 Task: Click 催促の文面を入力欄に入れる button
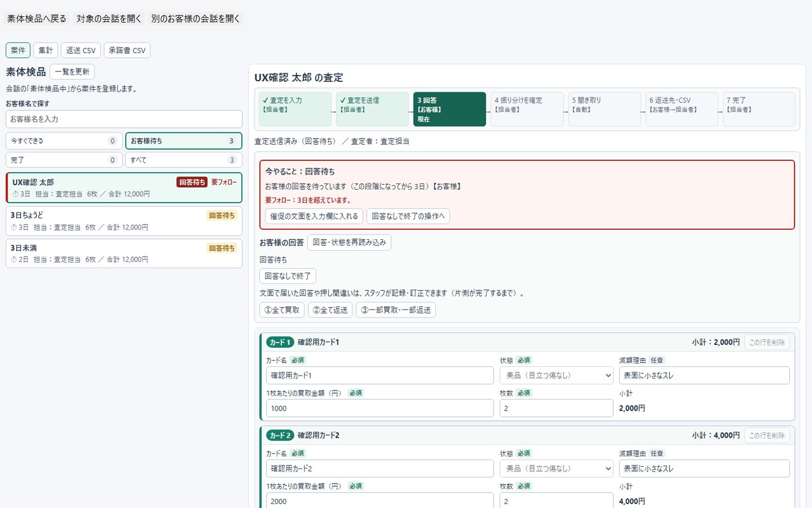click(314, 216)
